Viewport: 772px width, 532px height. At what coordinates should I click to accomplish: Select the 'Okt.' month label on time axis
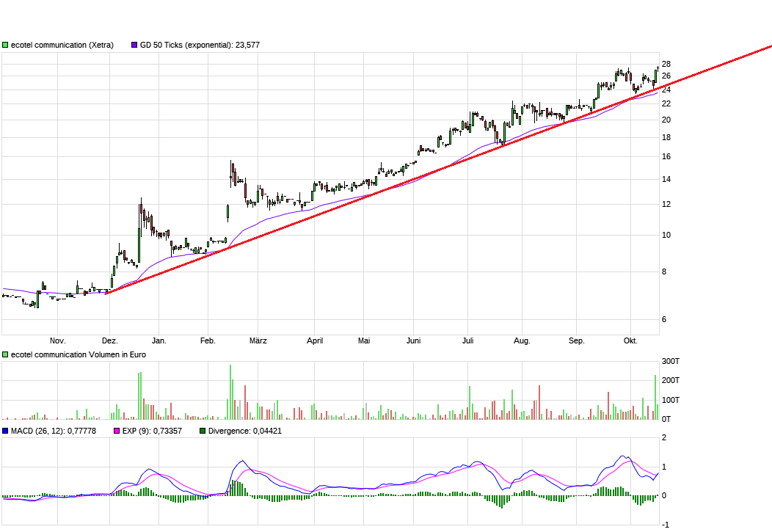pos(630,341)
